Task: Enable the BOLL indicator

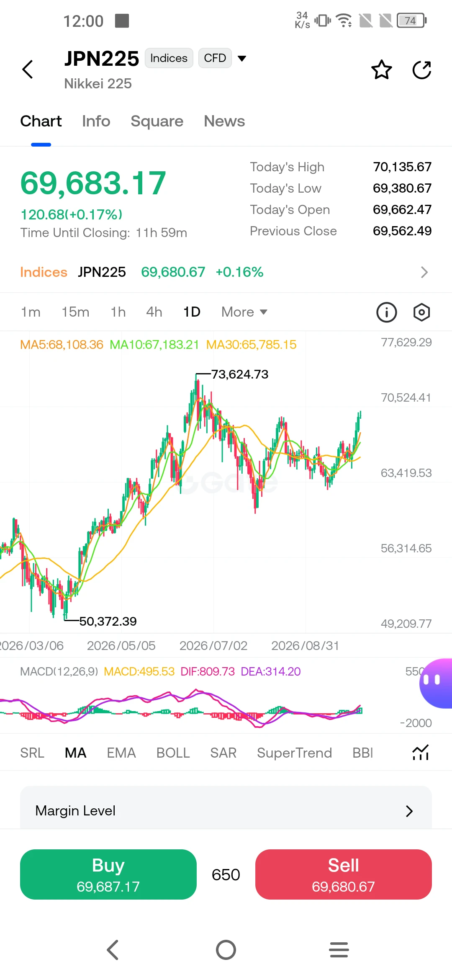Action: 173,753
